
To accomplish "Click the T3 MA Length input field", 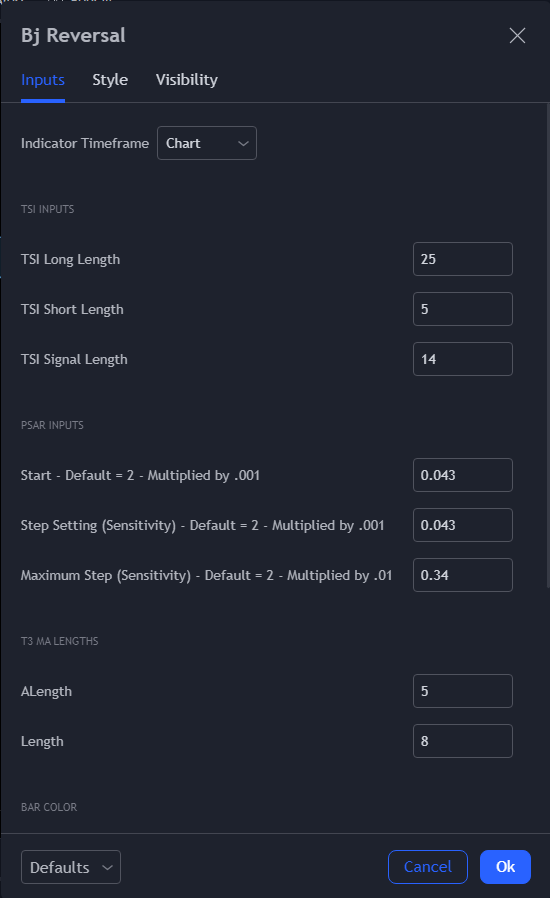I will (463, 741).
